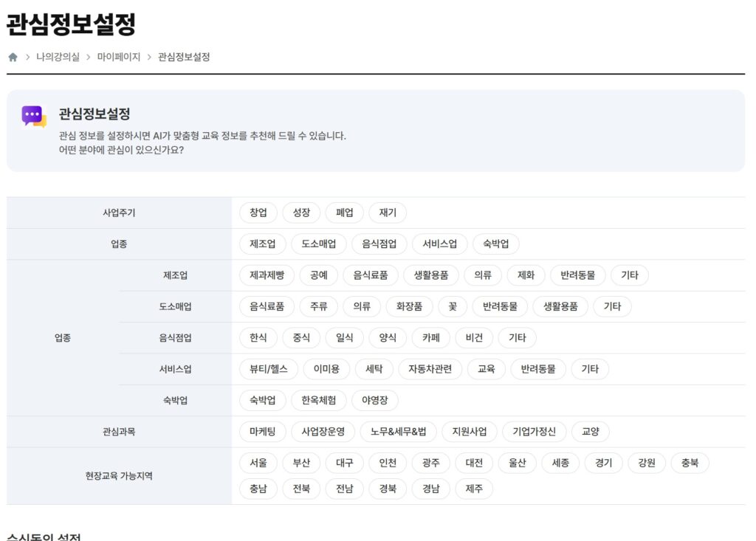
Task: Select 중식 restaurant type
Action: 301,338
